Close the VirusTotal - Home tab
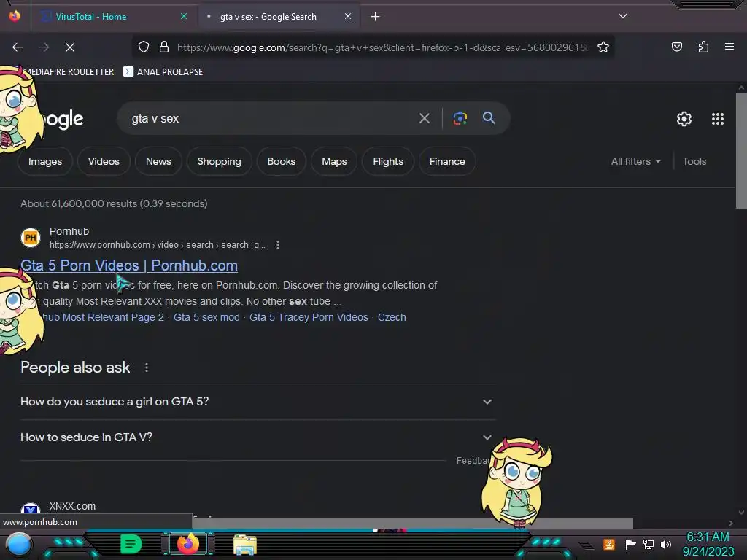This screenshot has width=747, height=560. click(184, 16)
